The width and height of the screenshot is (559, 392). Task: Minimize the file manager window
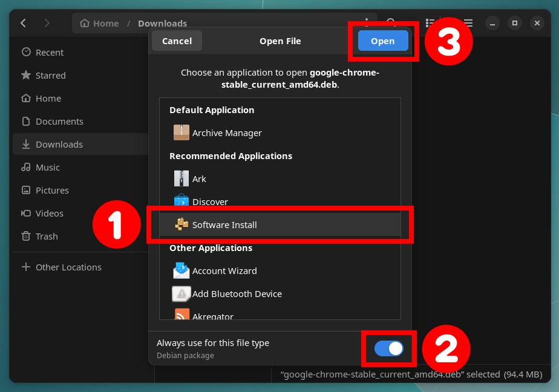tap(492, 23)
